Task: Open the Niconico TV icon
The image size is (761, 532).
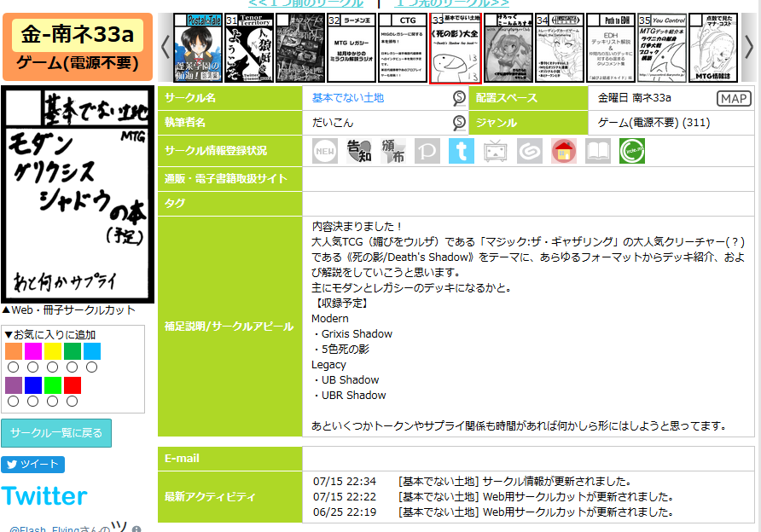Action: 496,151
